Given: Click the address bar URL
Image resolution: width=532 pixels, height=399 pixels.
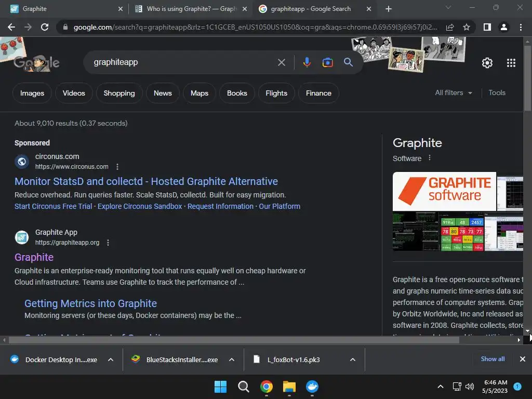Looking at the screenshot, I should click(255, 27).
